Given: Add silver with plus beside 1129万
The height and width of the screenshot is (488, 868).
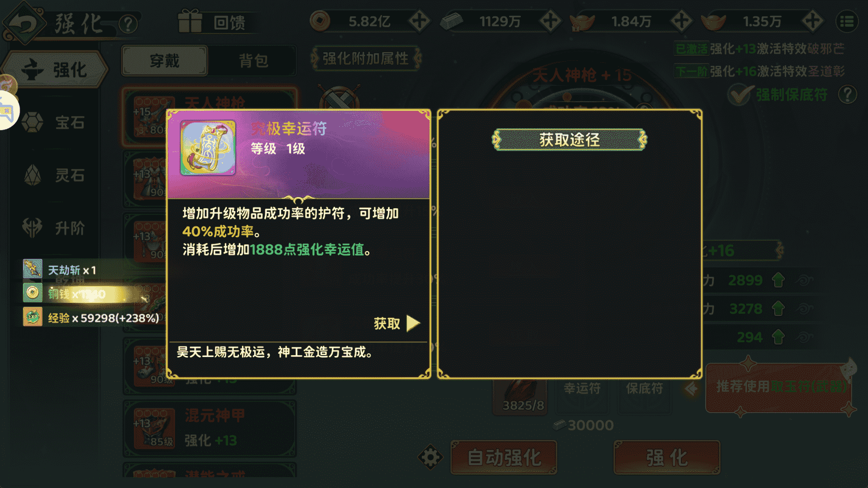Looking at the screenshot, I should click(550, 21).
